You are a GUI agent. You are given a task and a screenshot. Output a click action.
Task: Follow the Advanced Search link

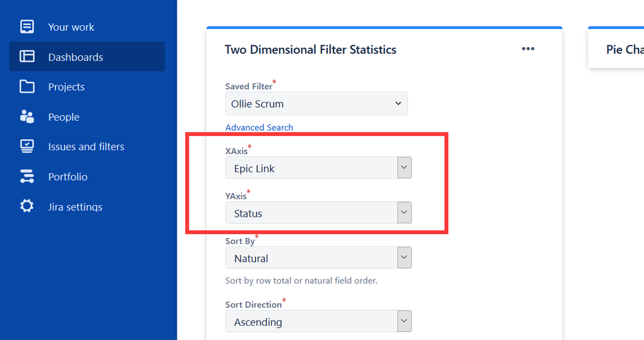259,128
